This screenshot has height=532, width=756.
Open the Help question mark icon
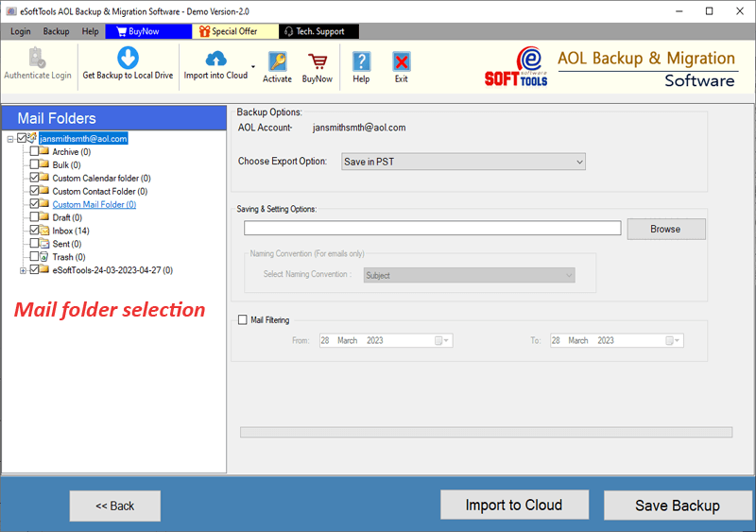click(361, 61)
